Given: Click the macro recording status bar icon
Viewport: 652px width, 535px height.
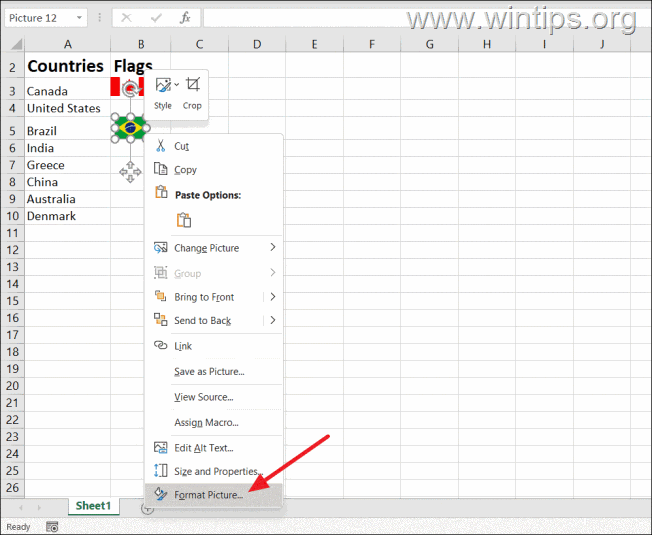Looking at the screenshot, I should click(x=52, y=526).
